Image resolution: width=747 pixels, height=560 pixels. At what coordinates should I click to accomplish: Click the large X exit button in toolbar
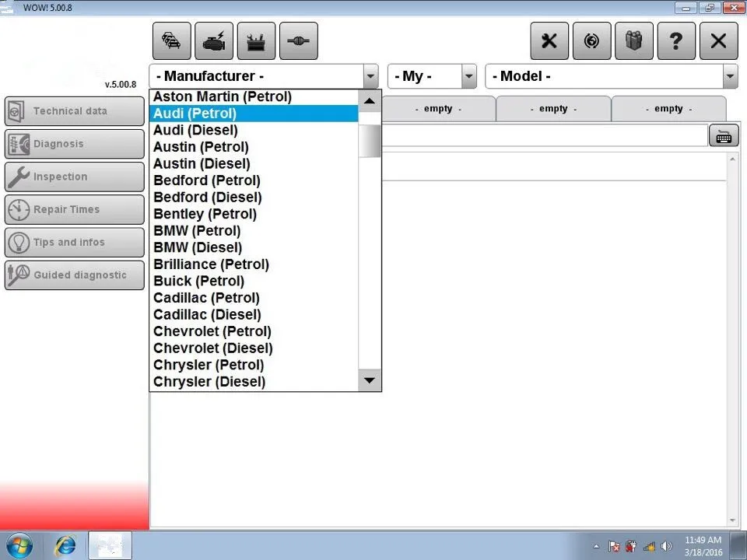click(x=719, y=41)
